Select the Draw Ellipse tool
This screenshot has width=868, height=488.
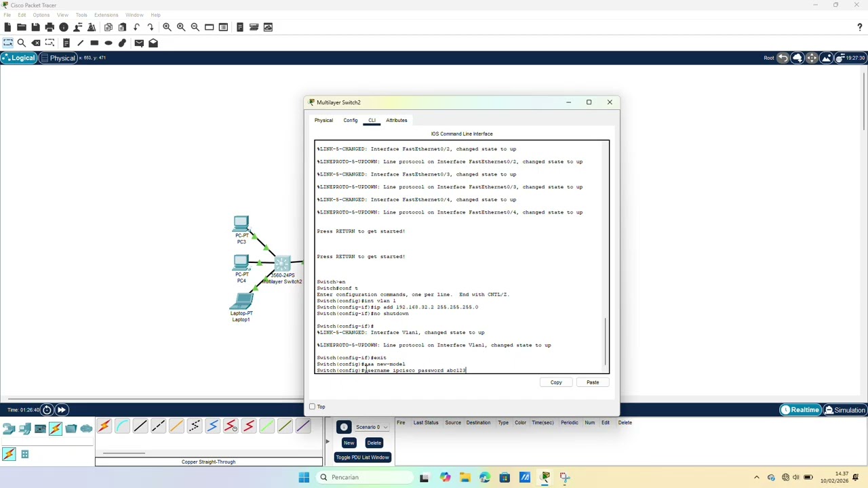tap(108, 43)
